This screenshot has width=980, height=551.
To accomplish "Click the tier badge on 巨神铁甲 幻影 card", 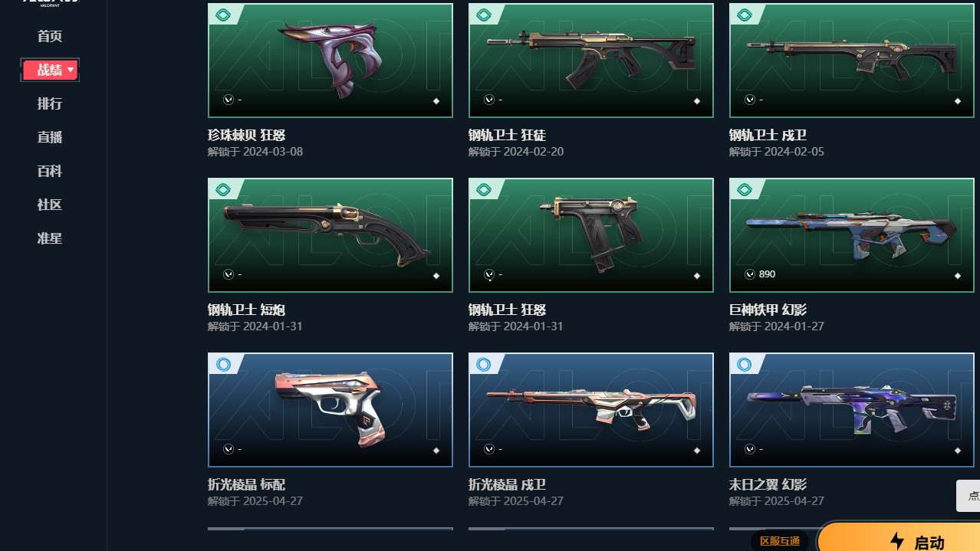I will coord(744,190).
